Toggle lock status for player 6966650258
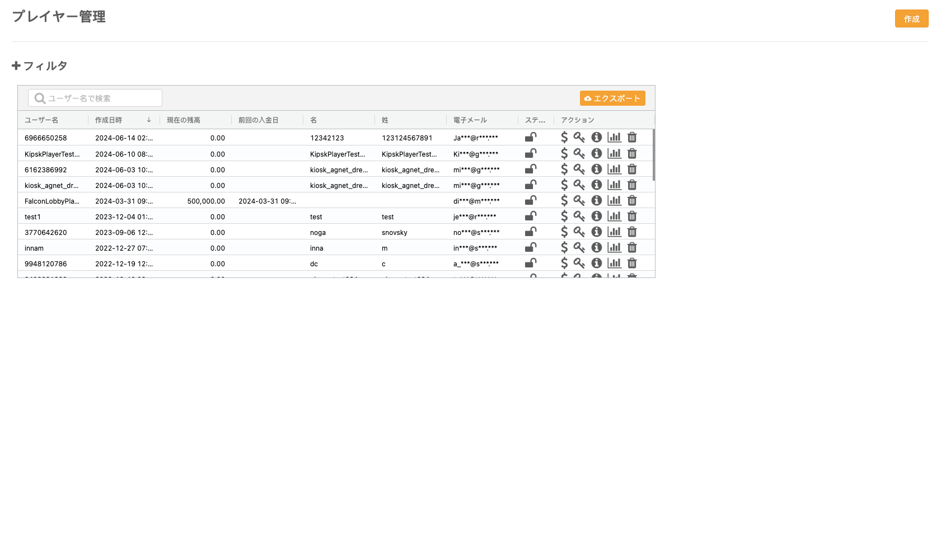This screenshot has width=941, height=560. (531, 137)
